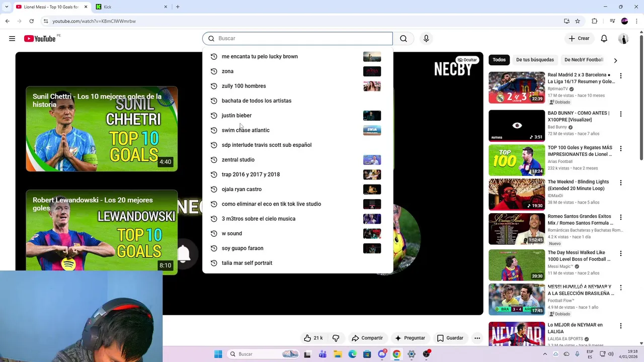The width and height of the screenshot is (644, 362).
Task: Open YouTube notifications bell
Action: 604,39
